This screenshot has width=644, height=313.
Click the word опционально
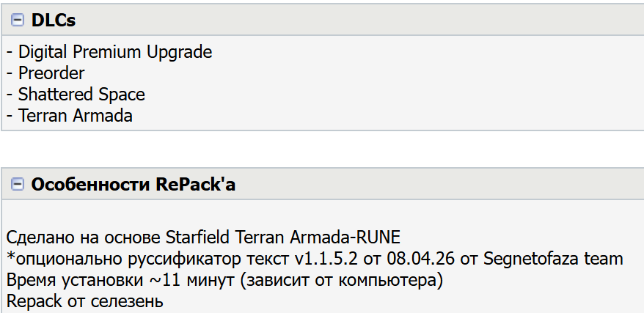[x=62, y=259]
